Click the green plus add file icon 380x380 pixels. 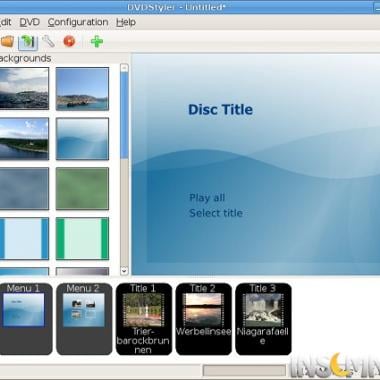97,42
